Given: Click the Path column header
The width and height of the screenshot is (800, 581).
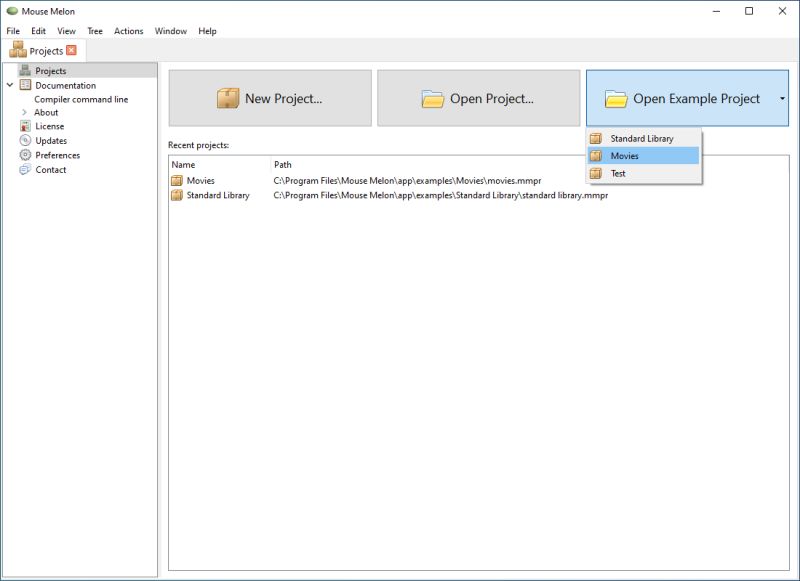Looking at the screenshot, I should coord(283,165).
